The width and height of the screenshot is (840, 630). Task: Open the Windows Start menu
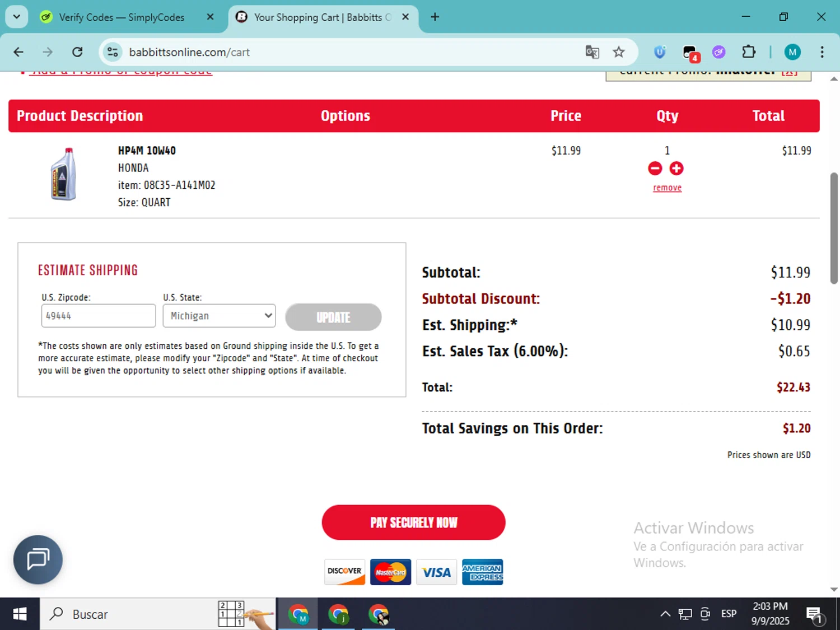20,614
